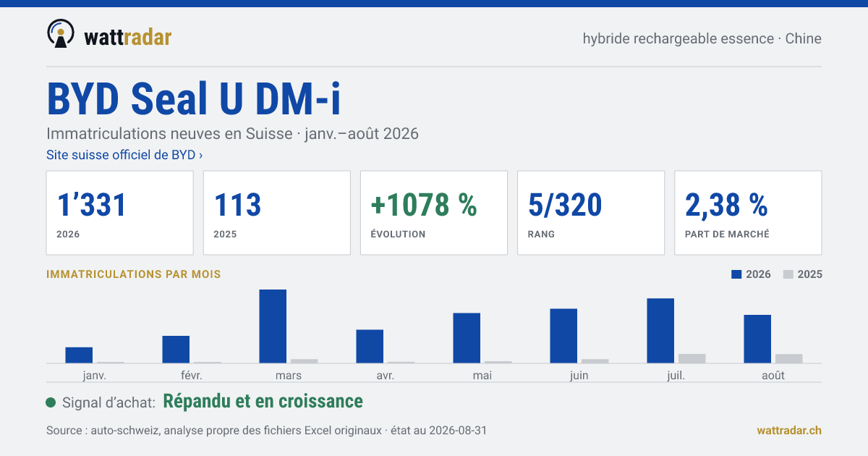Viewport: 868px width, 456px height.
Task: Click the 'févr.' axis label
Action: pyautogui.click(x=192, y=375)
